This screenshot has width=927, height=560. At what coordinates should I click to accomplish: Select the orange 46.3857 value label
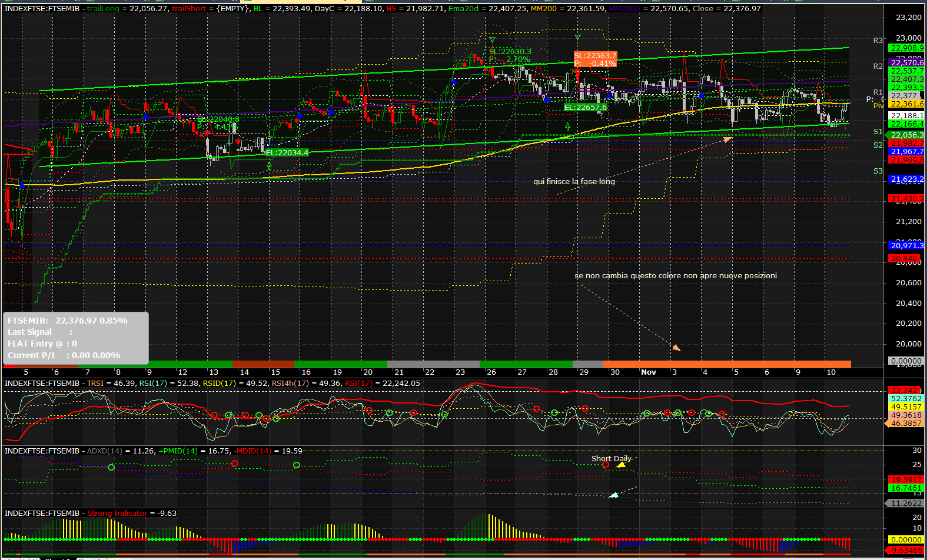tap(906, 423)
